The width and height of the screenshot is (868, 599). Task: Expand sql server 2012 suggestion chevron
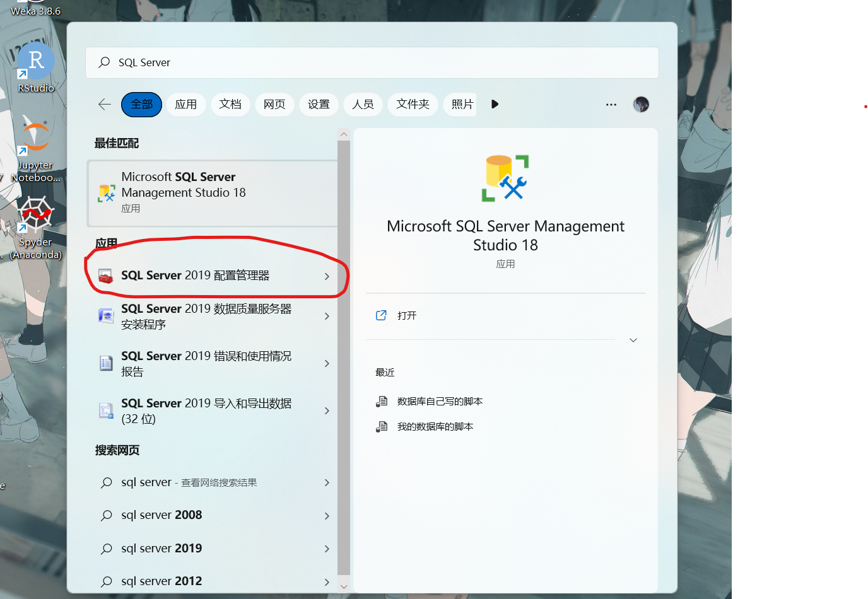pyautogui.click(x=327, y=582)
